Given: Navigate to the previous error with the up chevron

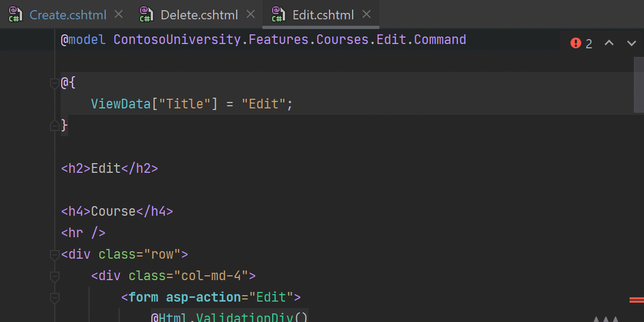Looking at the screenshot, I should point(610,43).
